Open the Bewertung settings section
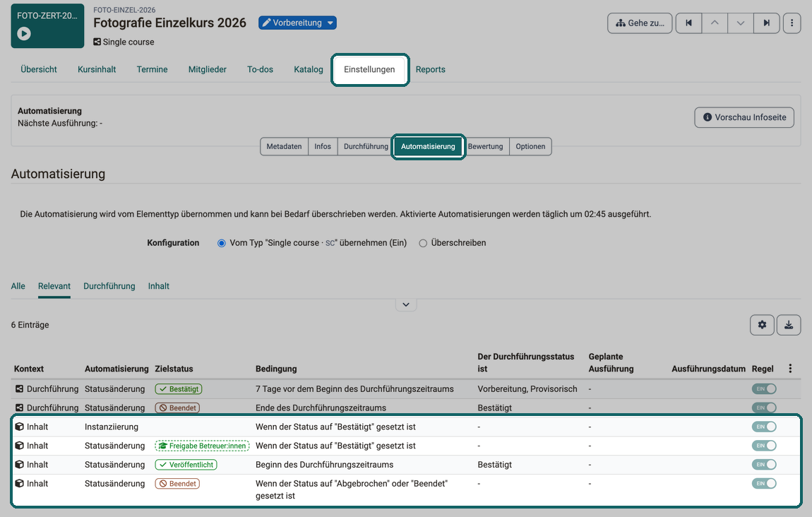The height and width of the screenshot is (517, 812). [485, 147]
